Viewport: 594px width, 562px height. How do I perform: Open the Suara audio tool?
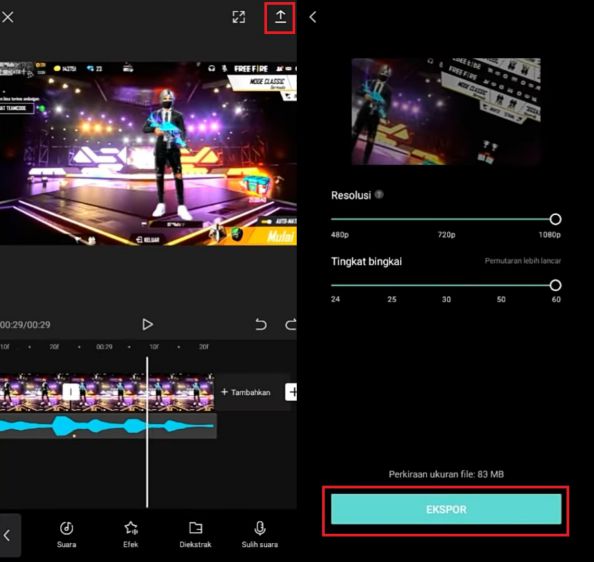pyautogui.click(x=67, y=534)
